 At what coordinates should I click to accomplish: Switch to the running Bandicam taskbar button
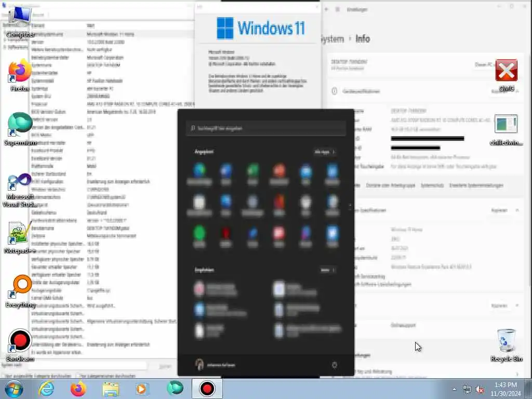tap(207, 389)
